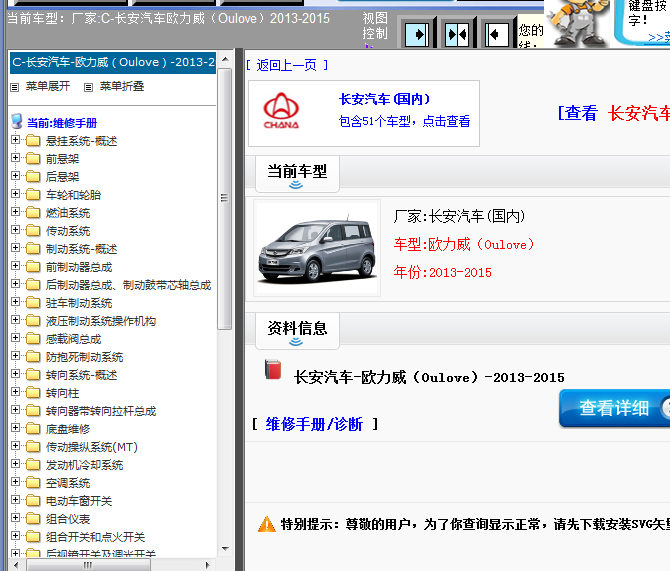
Task: Click the tree panel vertical scrollbar thumb
Action: pos(225,198)
